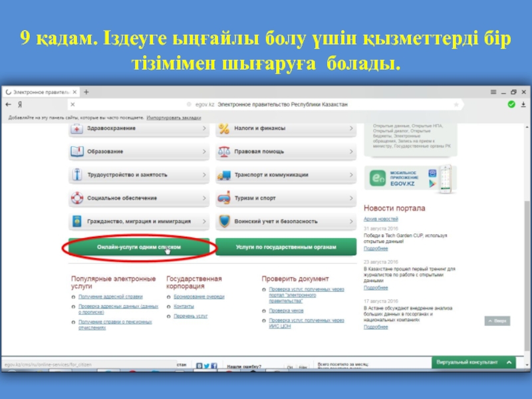Open Импортировать закладки link
Viewport: 532px width, 399px height.
[174, 118]
